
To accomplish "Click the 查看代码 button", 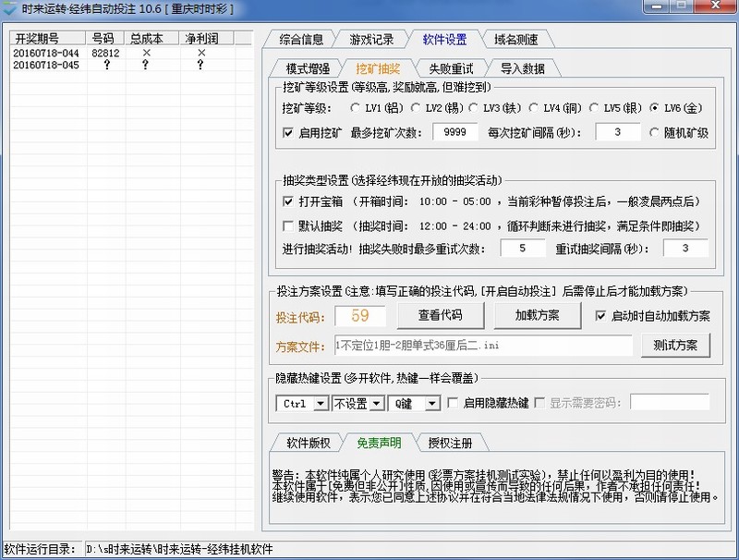I will click(x=440, y=315).
